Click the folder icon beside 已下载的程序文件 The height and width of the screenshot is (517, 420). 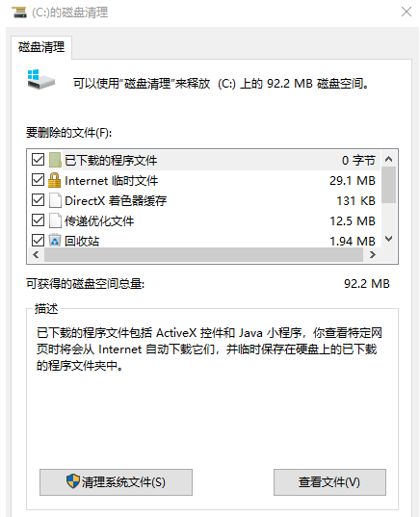(x=55, y=160)
